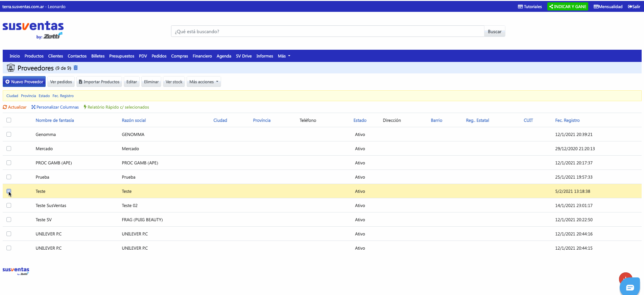The image size is (644, 295).
Task: Open Clientes menu item
Action: (55, 56)
